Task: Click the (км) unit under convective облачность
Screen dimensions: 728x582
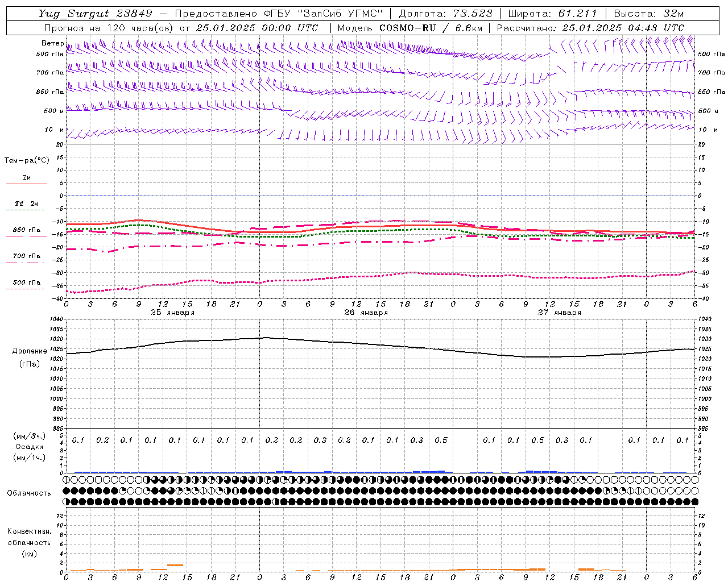Action: tap(29, 554)
